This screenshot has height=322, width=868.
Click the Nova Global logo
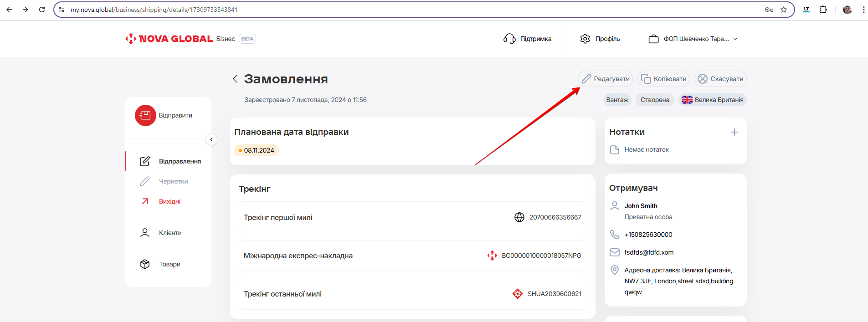coord(169,39)
